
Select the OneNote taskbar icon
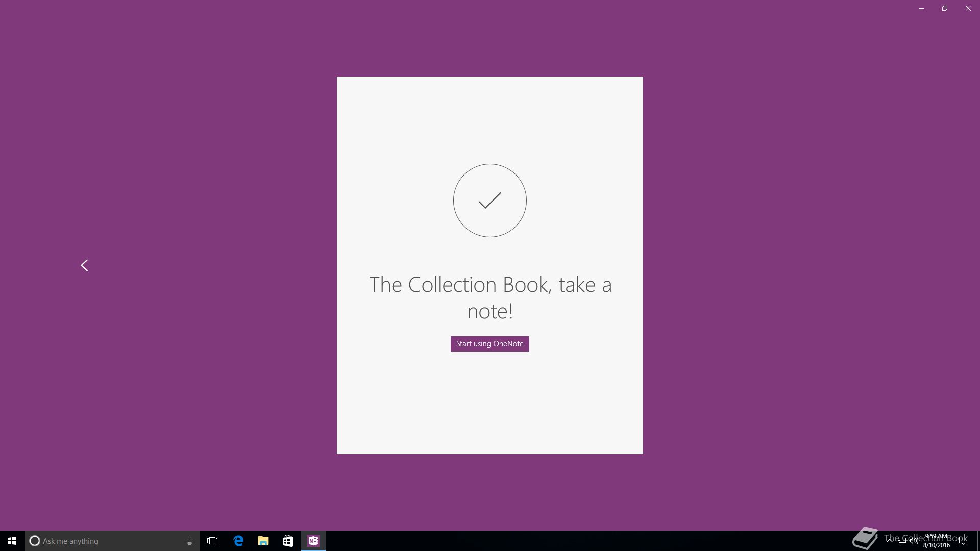coord(313,541)
